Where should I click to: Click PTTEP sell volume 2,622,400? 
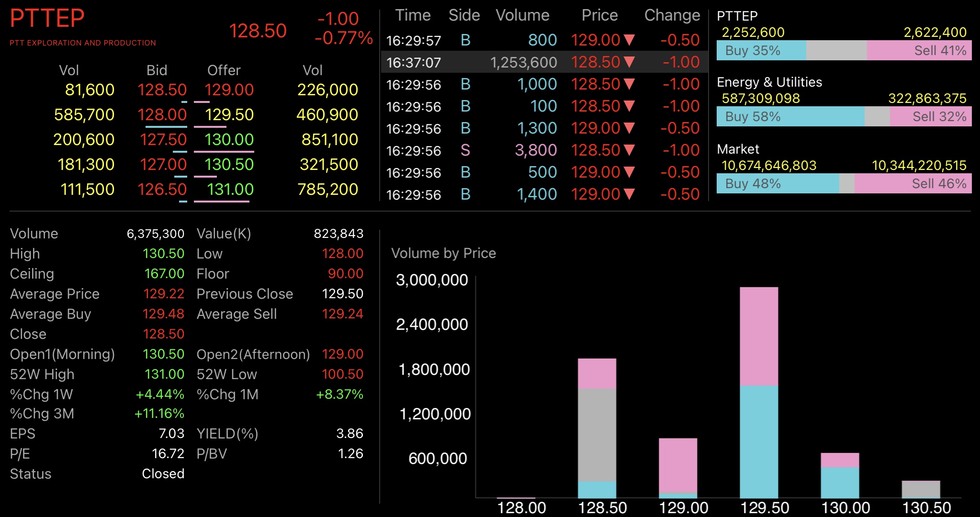tap(935, 33)
